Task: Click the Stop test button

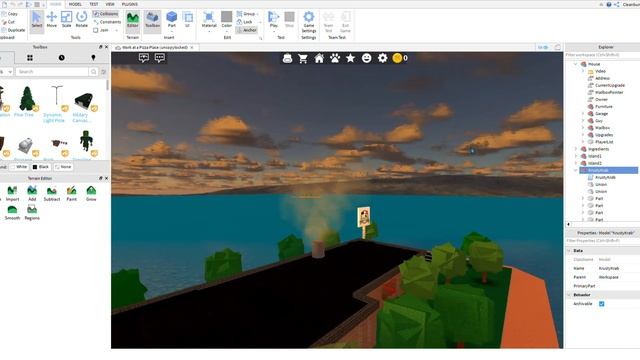Action: pyautogui.click(x=289, y=20)
